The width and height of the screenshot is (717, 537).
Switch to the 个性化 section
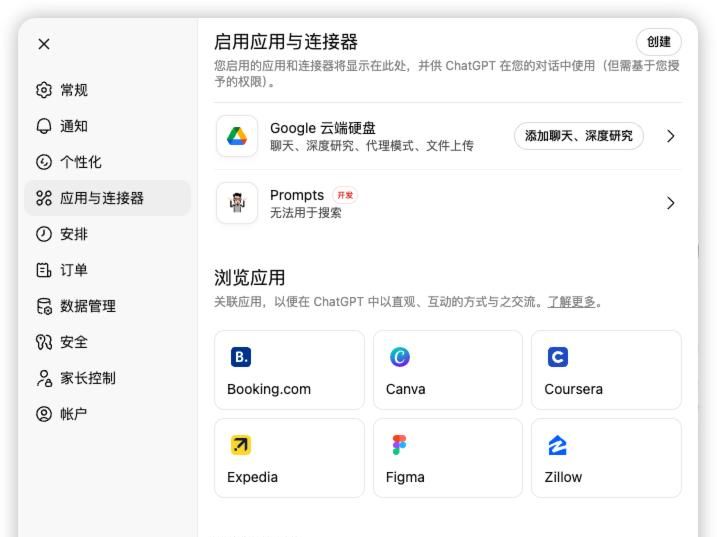point(107,162)
